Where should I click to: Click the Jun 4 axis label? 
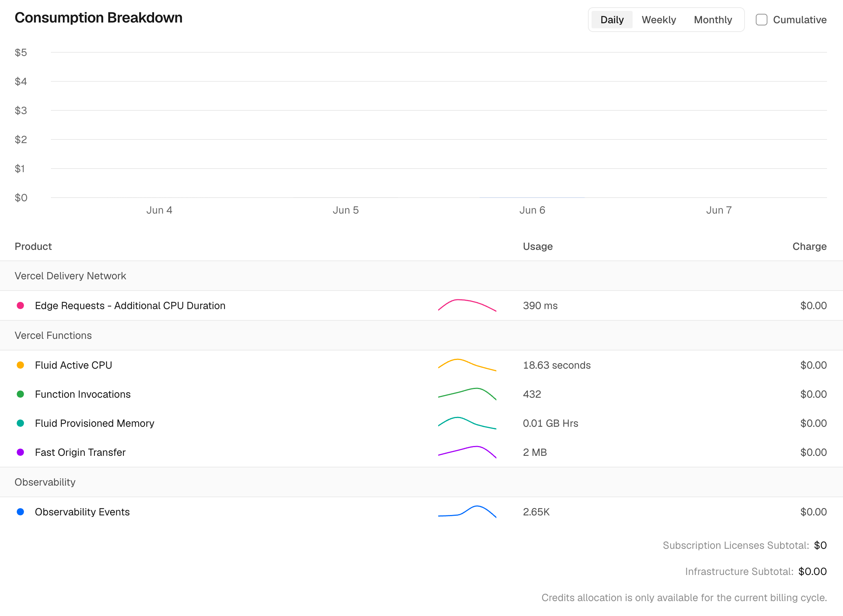159,210
